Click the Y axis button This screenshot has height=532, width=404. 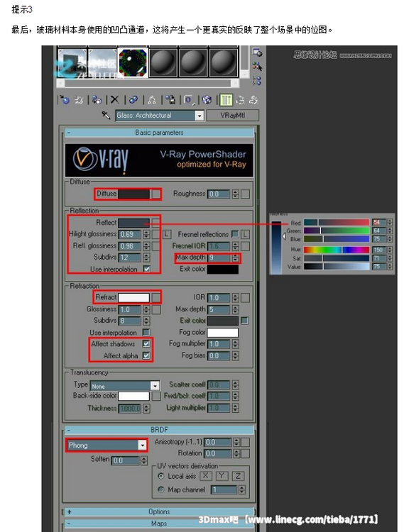(x=222, y=476)
